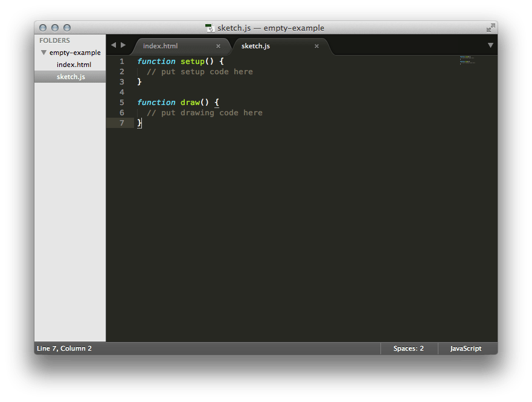The width and height of the screenshot is (532, 402).
Task: Click the sketch.js document icon in title
Action: click(x=210, y=28)
